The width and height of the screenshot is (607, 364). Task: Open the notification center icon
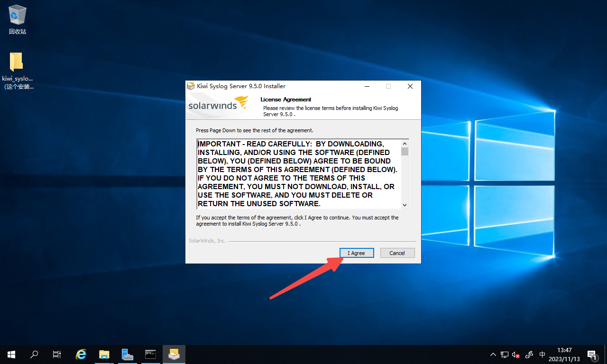point(592,355)
